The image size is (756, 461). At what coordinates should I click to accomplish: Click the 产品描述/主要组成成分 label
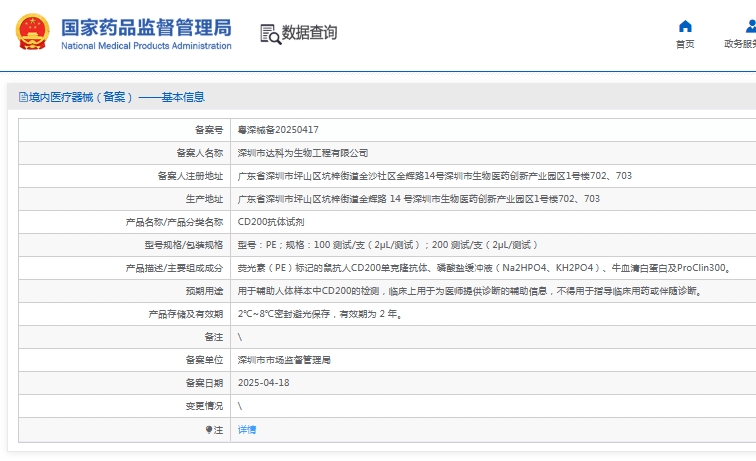click(x=174, y=268)
